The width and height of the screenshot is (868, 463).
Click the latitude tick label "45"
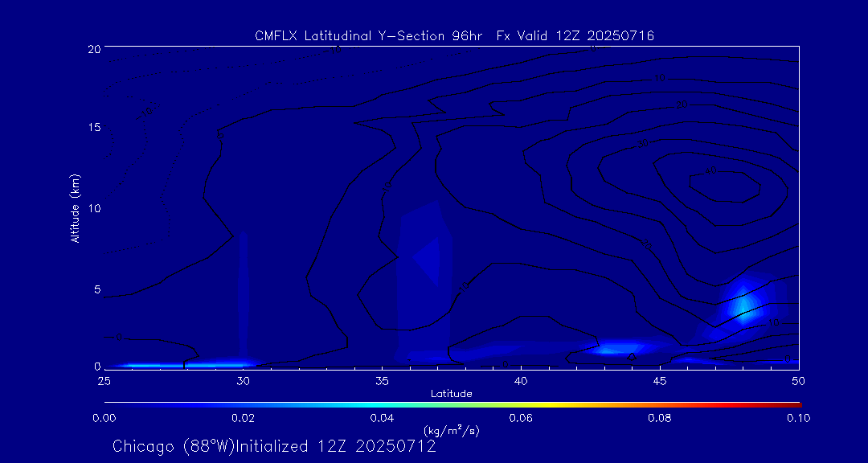(x=660, y=381)
